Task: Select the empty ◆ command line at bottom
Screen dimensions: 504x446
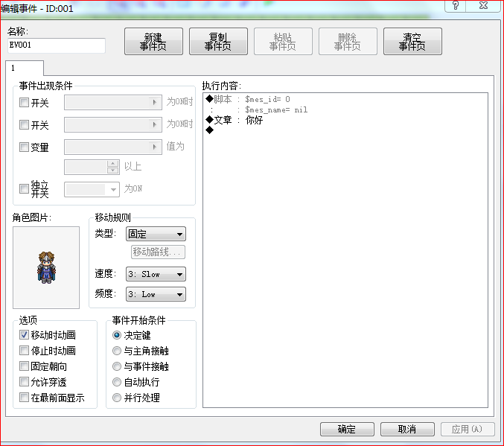Action: click(x=210, y=130)
